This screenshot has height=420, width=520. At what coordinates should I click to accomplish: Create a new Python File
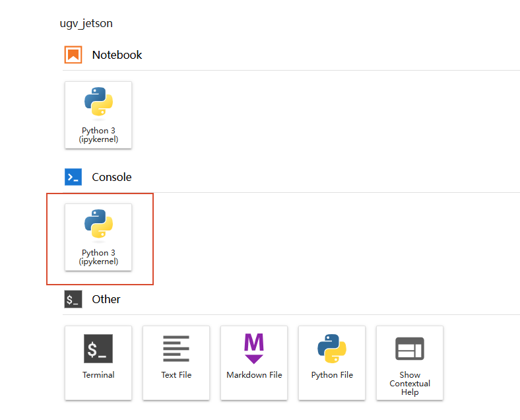332,363
